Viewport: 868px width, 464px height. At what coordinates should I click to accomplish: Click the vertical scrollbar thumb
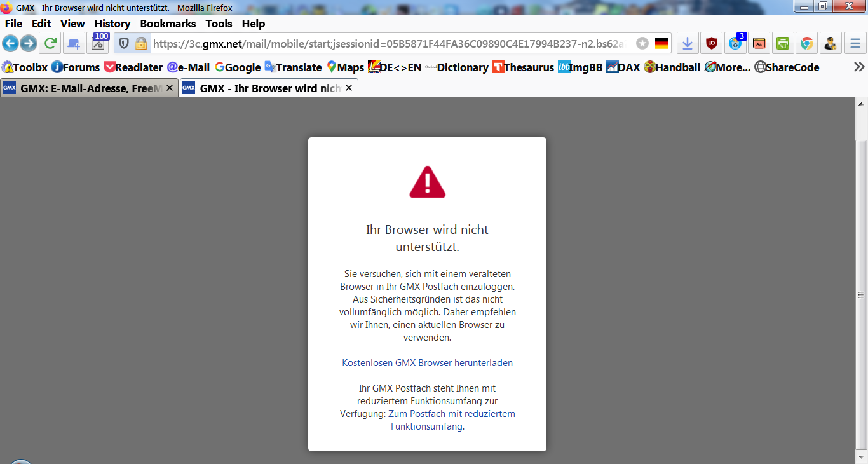862,294
